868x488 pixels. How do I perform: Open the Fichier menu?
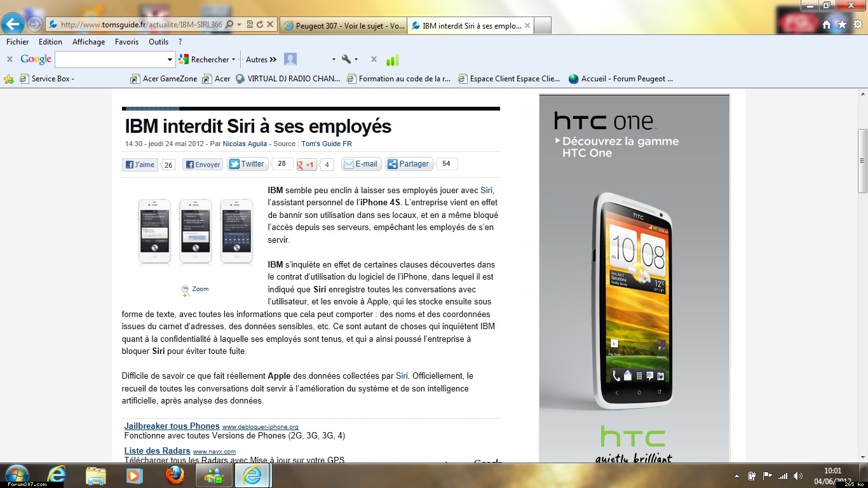pos(18,42)
